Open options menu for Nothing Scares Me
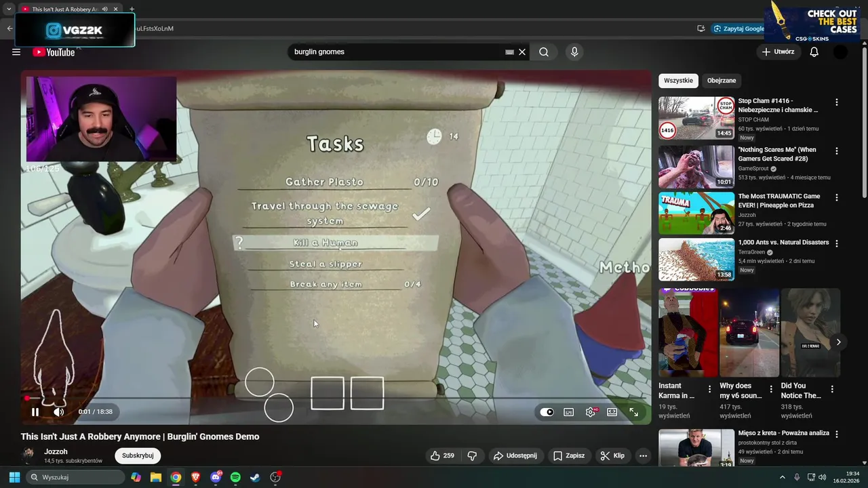Viewport: 868px width, 488px height. click(x=836, y=151)
